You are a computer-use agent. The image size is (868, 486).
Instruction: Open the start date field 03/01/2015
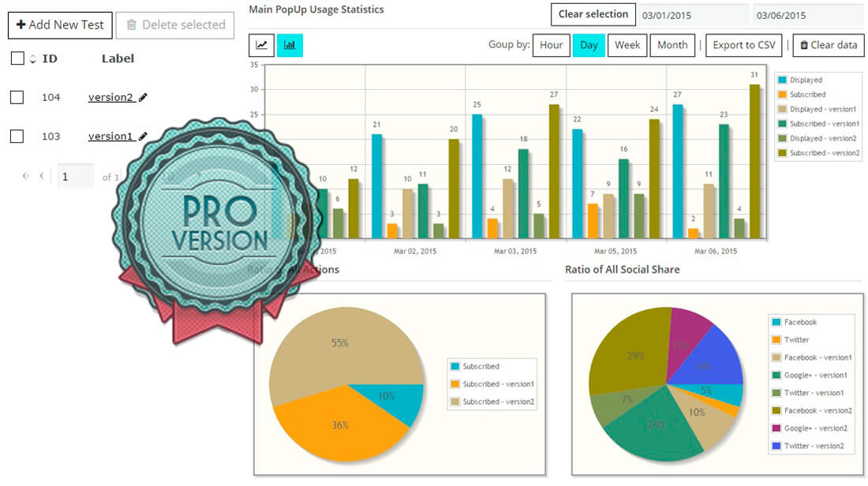click(693, 15)
